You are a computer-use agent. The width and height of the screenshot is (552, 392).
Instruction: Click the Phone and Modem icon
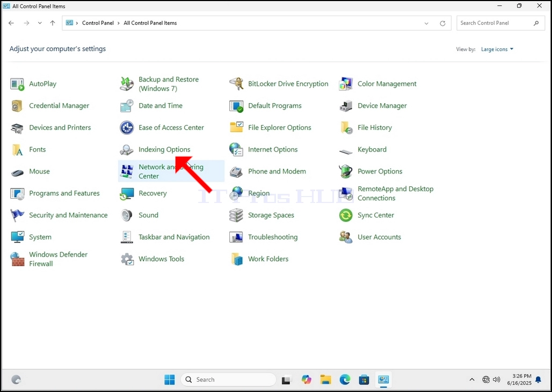click(236, 171)
